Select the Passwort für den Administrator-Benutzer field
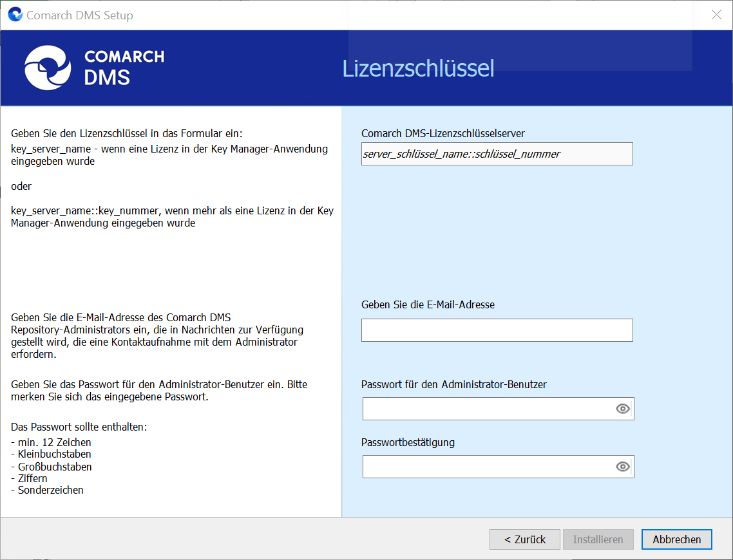 pos(499,409)
